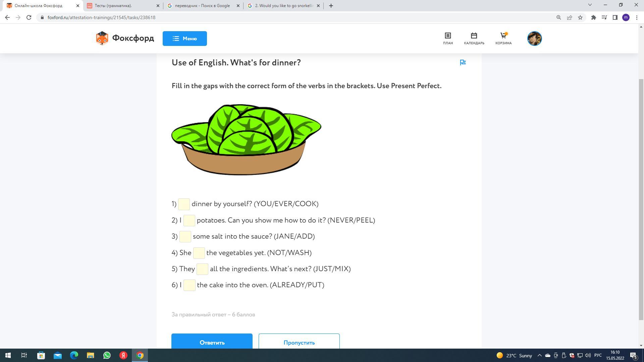Toggle the browser side panel
644x362 pixels.
point(615,17)
